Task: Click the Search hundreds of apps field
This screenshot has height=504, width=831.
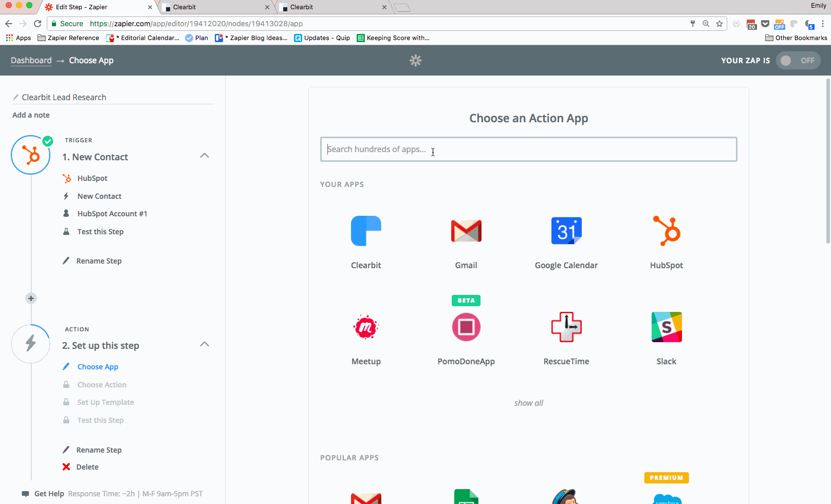Action: coord(529,150)
